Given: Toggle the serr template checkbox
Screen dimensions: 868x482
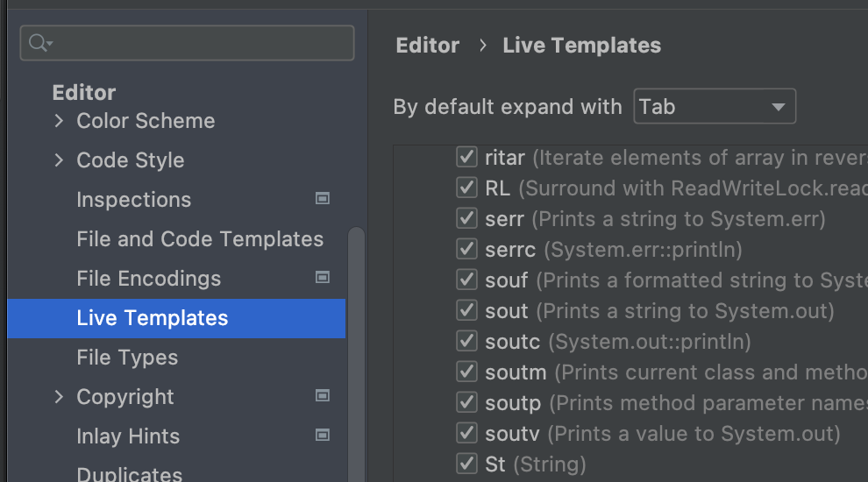Looking at the screenshot, I should point(466,219).
